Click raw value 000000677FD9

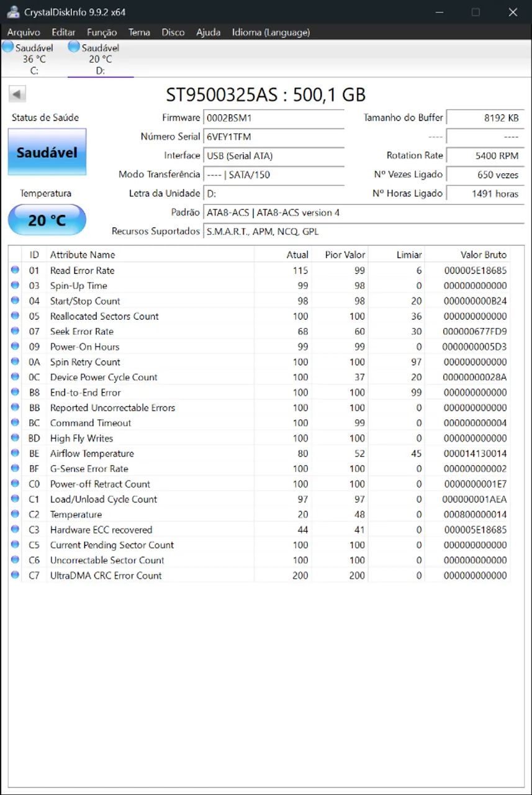tap(476, 331)
